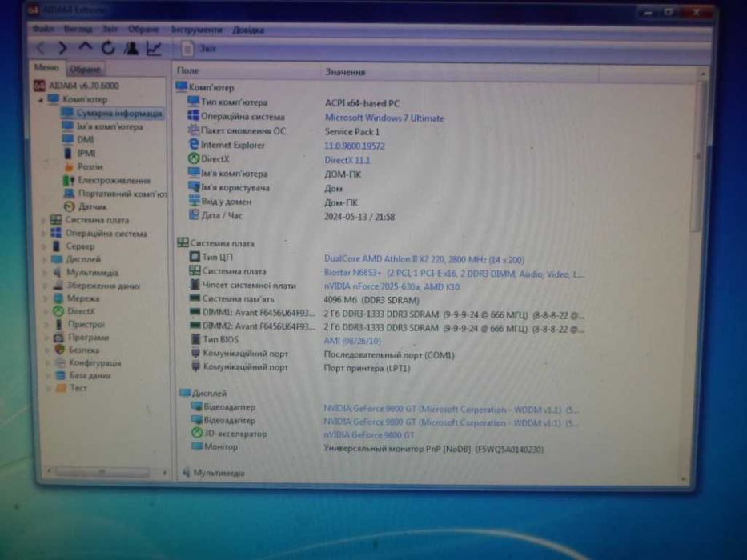Expand the Тест tree node
The image size is (747, 560).
tap(48, 388)
